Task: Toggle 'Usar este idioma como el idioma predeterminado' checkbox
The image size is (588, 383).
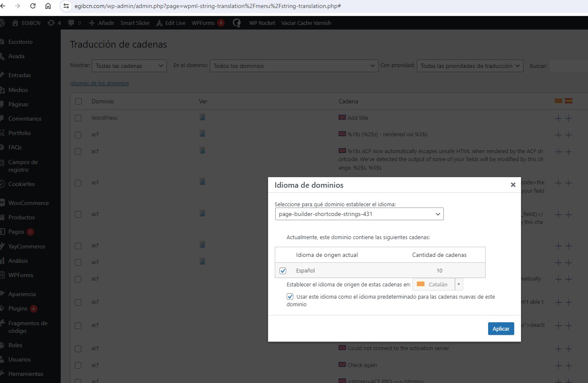Action: click(x=290, y=297)
